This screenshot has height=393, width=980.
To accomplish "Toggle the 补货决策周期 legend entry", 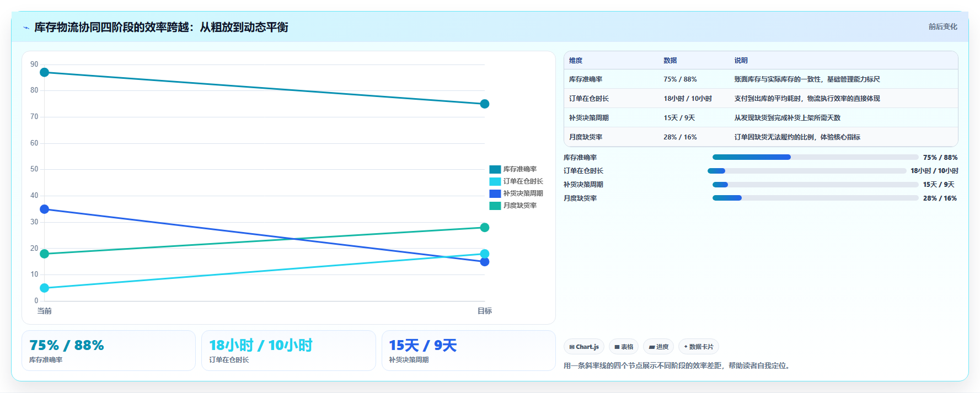I will point(516,193).
